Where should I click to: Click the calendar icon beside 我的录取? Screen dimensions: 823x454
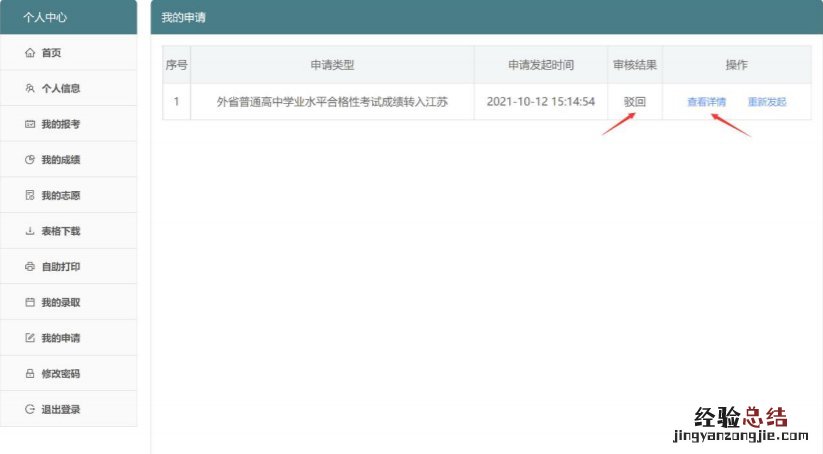pos(30,302)
